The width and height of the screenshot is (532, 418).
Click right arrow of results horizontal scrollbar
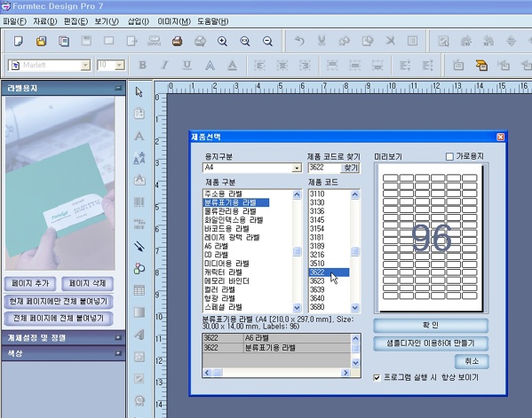345,373
